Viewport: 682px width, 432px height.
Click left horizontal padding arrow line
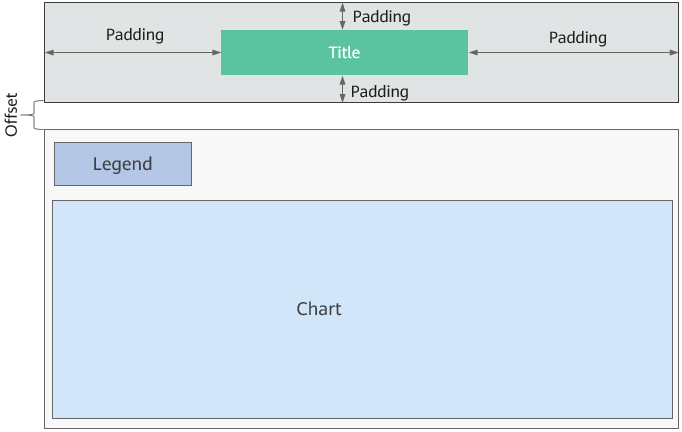[133, 52]
